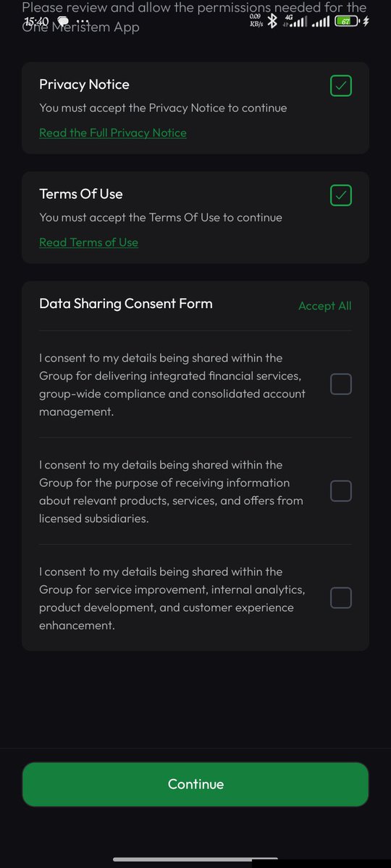Screen dimensions: 391x868
Task: Check consent for service improvement analytics
Action: pyautogui.click(x=341, y=598)
